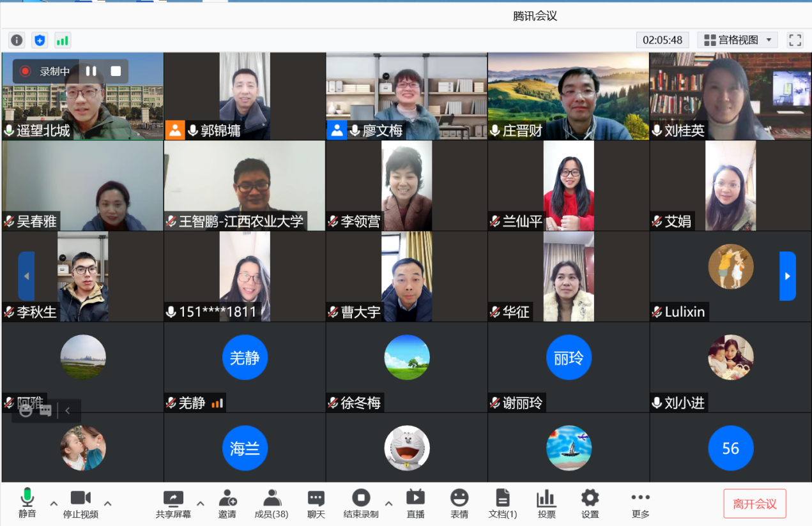The width and height of the screenshot is (812, 526).
Task: Check the green network signal icon
Action: tap(62, 40)
